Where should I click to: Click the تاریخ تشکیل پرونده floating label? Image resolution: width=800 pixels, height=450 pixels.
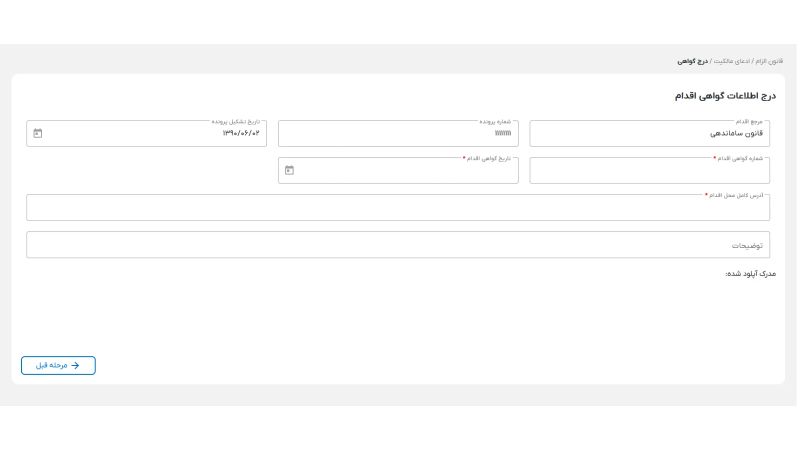[236, 121]
